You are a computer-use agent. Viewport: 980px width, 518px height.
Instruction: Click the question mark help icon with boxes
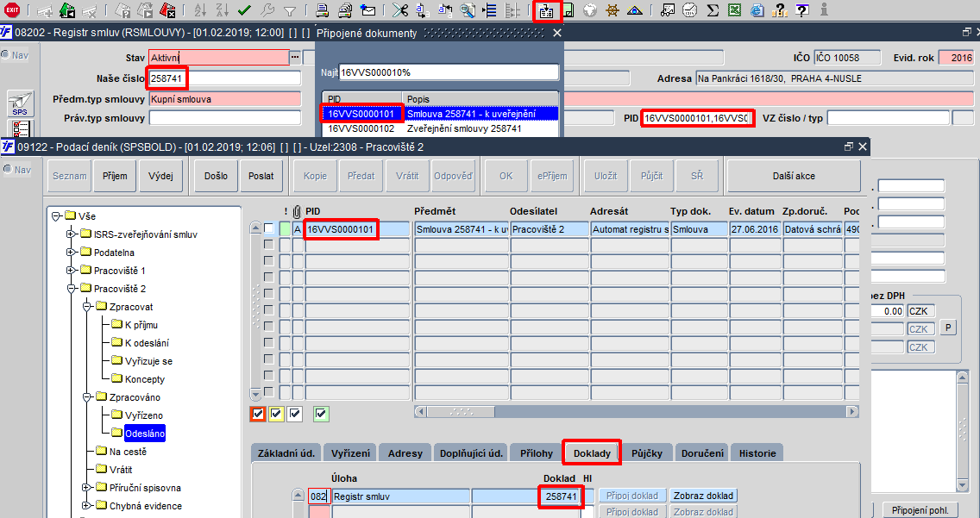tap(779, 10)
